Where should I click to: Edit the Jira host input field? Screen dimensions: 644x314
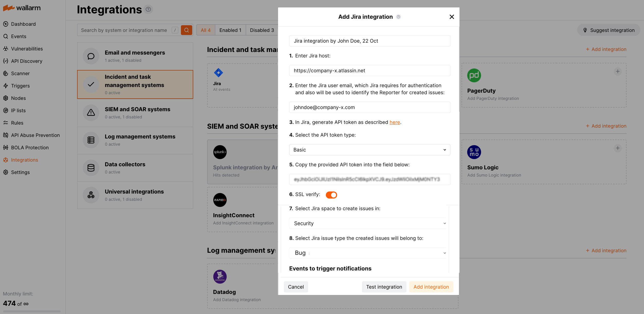click(x=369, y=71)
